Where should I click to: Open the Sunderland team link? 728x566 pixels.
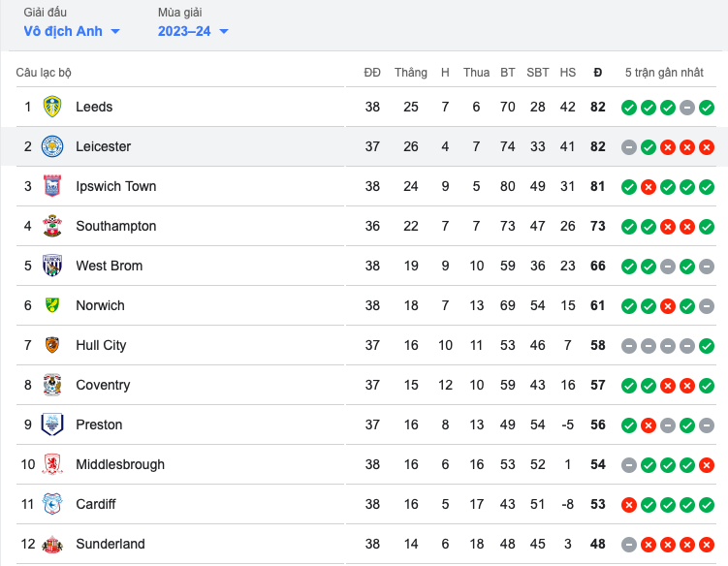point(110,544)
